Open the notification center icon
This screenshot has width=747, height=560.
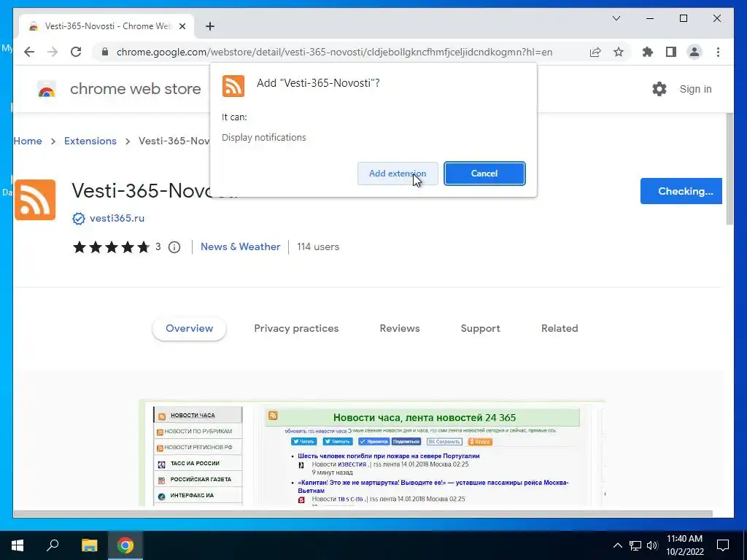point(723,545)
